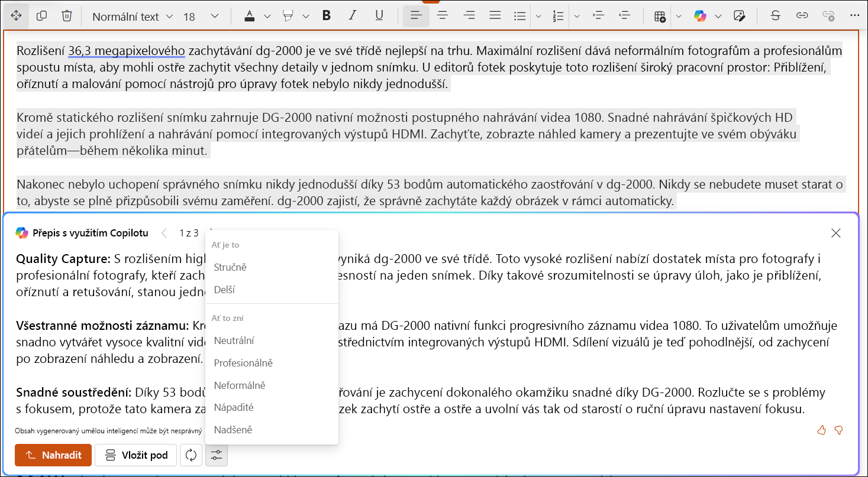Click the Copilot logo in rewrite panel

tap(22, 233)
